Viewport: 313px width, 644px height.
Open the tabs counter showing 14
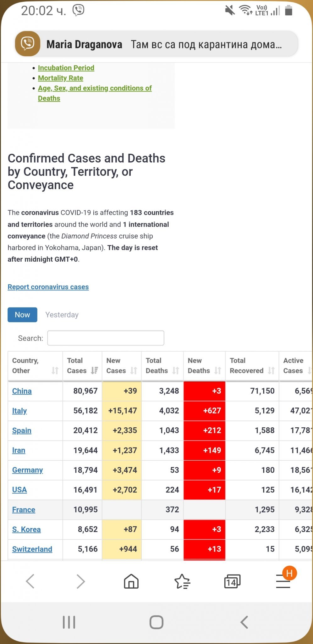[x=232, y=582]
